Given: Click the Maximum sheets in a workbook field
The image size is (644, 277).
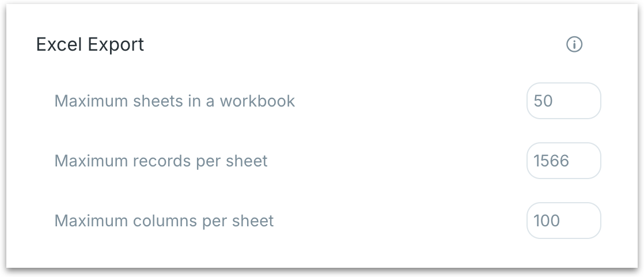Looking at the screenshot, I should tap(563, 101).
